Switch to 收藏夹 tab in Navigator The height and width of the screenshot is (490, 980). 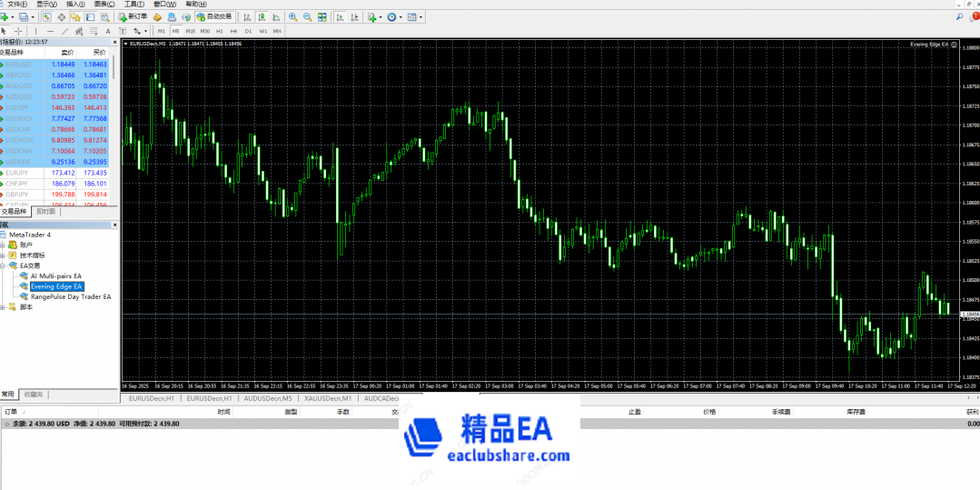pyautogui.click(x=33, y=395)
